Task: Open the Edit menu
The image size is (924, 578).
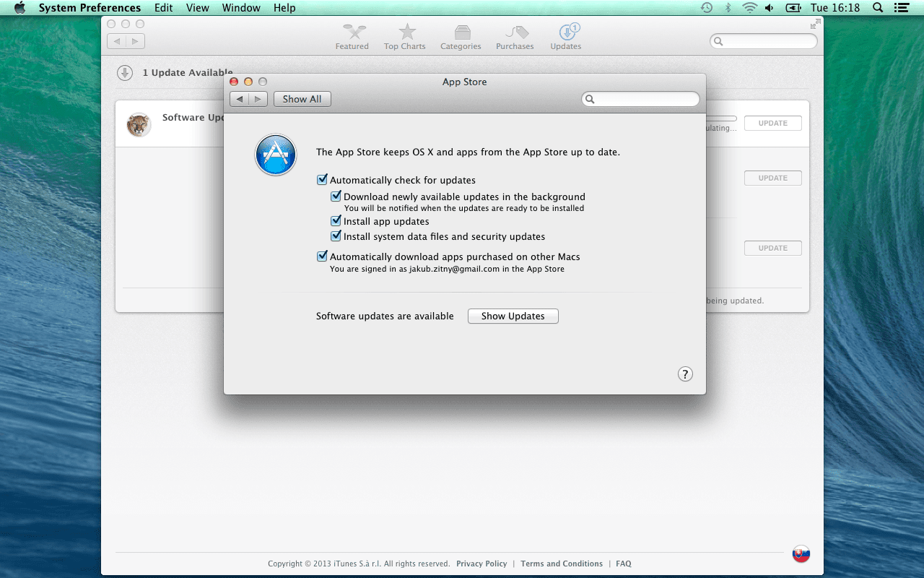Action: 164,8
